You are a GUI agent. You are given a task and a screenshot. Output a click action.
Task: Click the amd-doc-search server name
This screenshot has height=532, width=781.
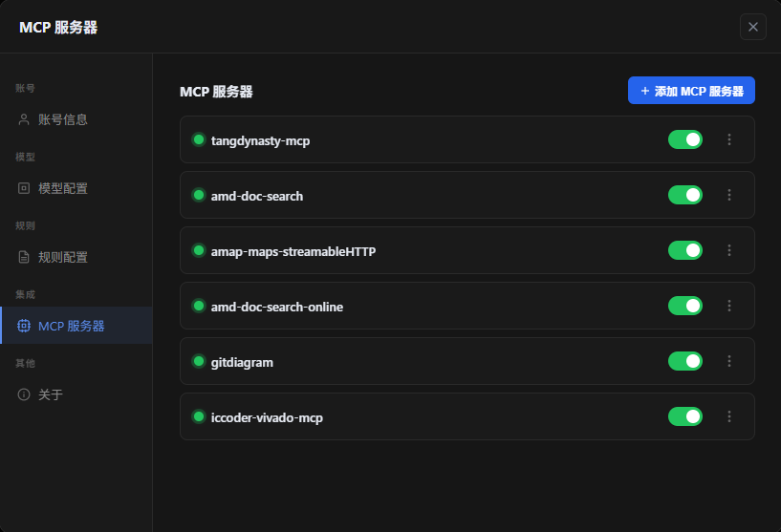pos(257,196)
